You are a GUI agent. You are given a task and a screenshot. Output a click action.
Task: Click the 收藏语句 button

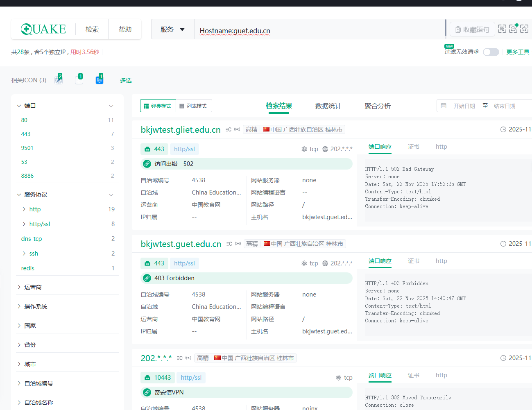coord(472,29)
